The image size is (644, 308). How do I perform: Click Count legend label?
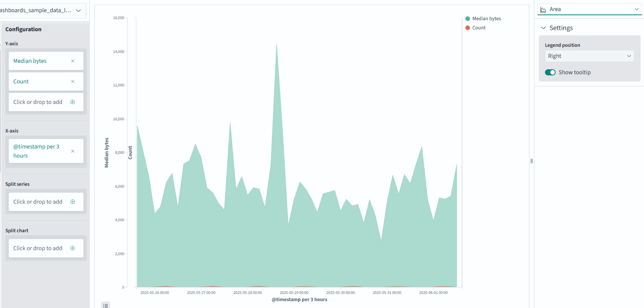pos(479,28)
